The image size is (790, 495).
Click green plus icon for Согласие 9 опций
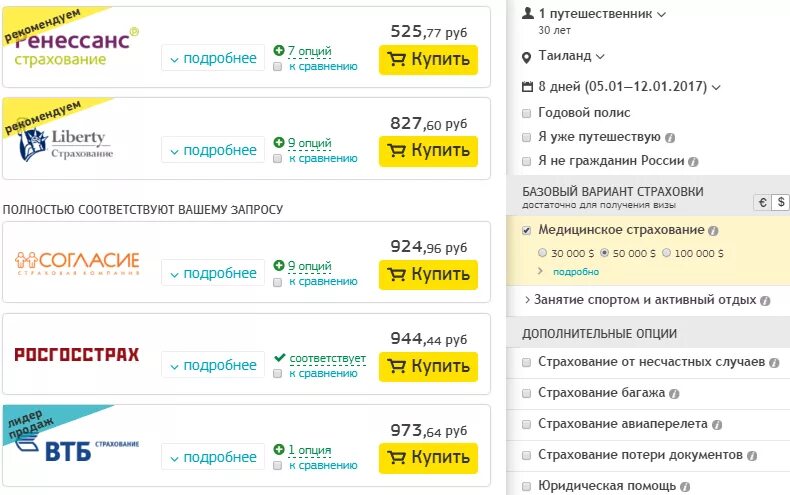pos(279,266)
